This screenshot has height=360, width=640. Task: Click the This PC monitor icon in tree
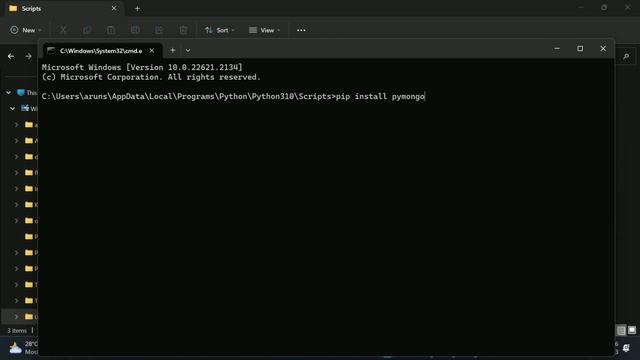tap(21, 93)
